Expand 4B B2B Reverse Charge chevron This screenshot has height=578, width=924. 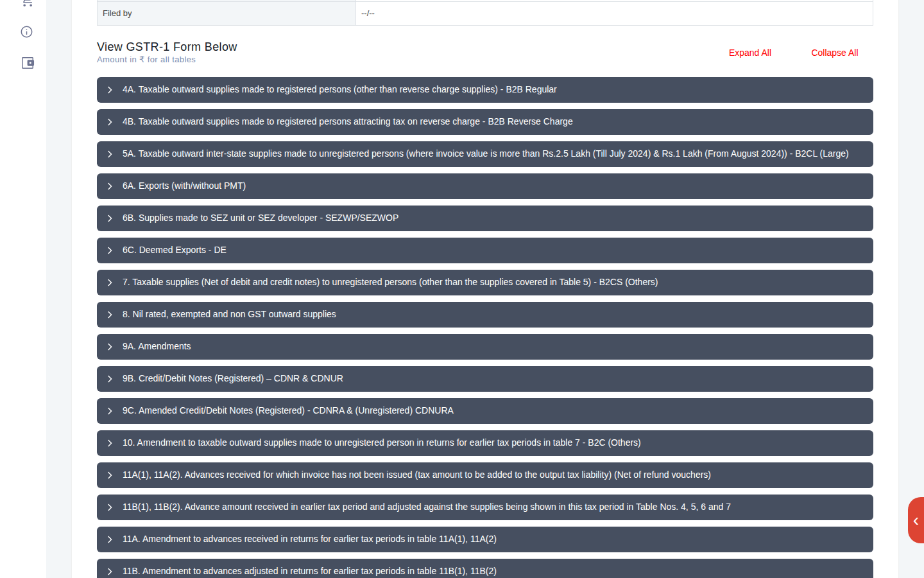tap(110, 122)
